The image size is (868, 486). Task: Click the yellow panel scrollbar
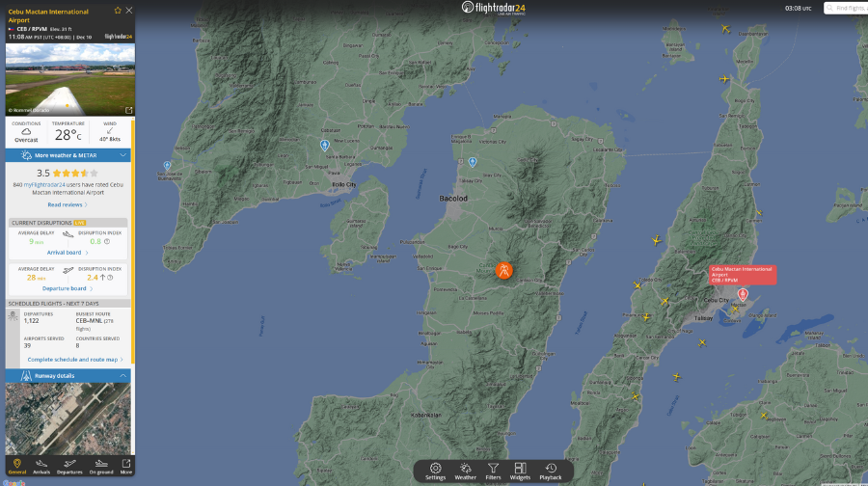pos(133,242)
